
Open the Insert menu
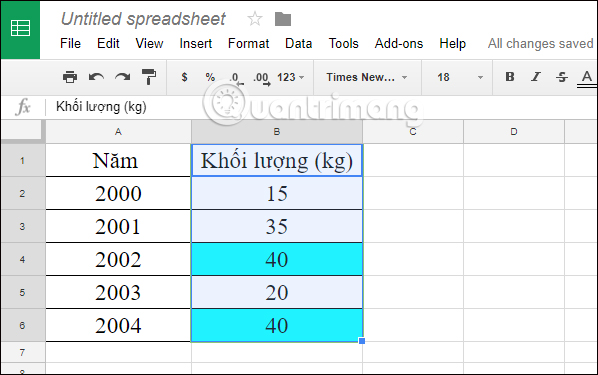(x=196, y=43)
